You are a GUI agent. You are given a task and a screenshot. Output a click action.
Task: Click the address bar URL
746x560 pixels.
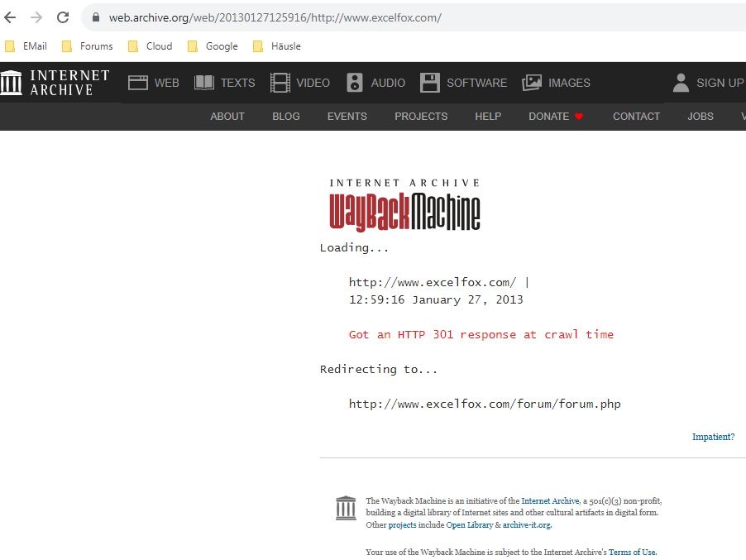275,17
